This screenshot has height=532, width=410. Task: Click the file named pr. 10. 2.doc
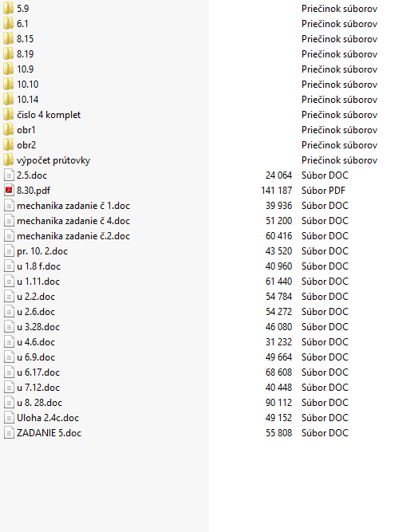[42, 251]
